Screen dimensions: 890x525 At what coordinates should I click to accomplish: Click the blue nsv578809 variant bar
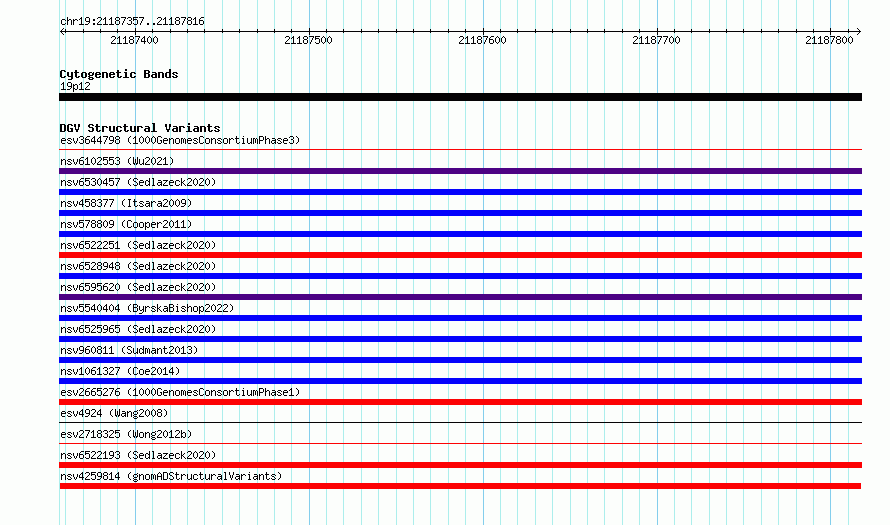coord(460,234)
